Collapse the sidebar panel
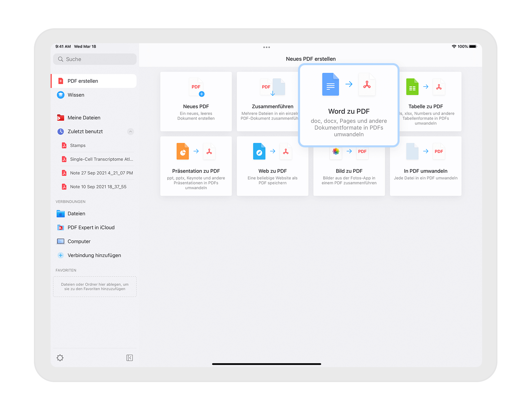Screen dimensions: 532x409 [130, 358]
